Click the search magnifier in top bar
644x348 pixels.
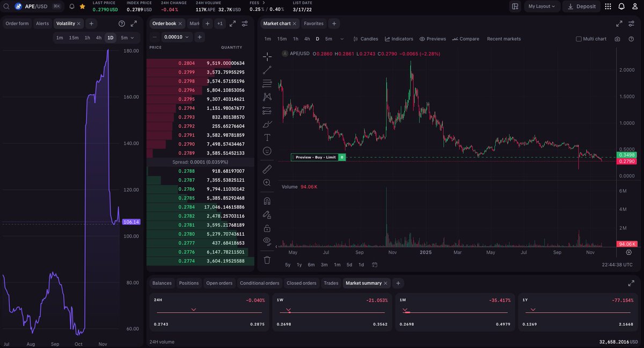[x=5, y=6]
